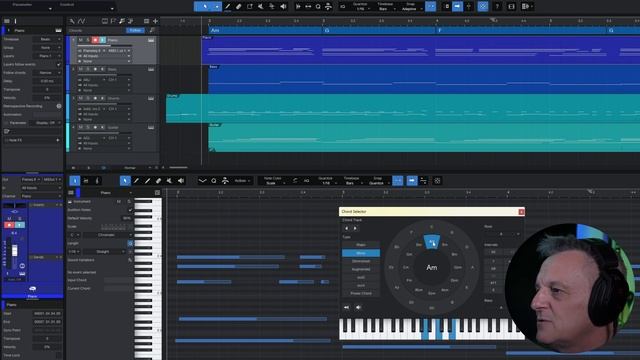Select the Paint tool in the arrangement toolbar
640x360 pixels.
coord(228,7)
